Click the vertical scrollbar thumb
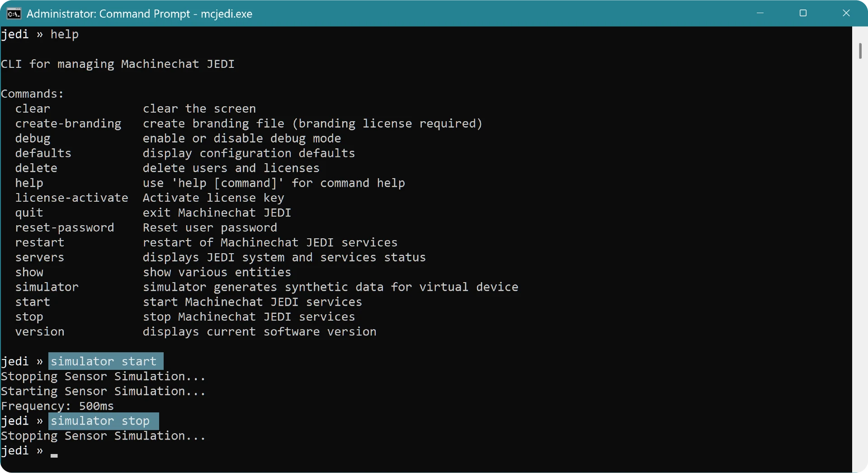The image size is (868, 473). [x=860, y=51]
